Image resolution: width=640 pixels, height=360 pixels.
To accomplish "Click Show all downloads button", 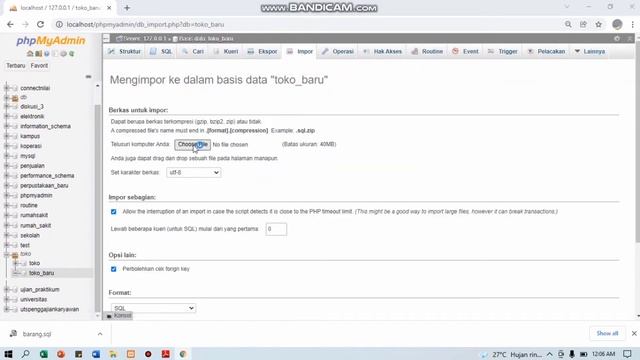I will 607,333.
